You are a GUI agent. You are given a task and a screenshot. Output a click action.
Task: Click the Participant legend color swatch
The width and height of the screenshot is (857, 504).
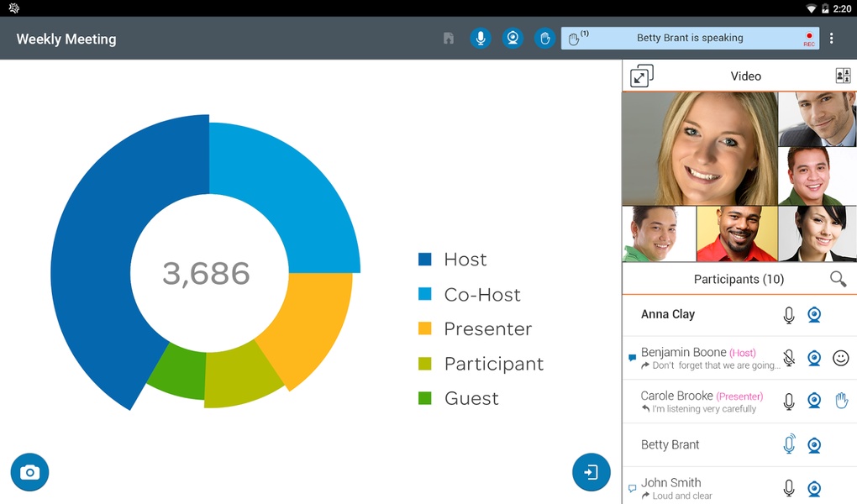pos(424,364)
